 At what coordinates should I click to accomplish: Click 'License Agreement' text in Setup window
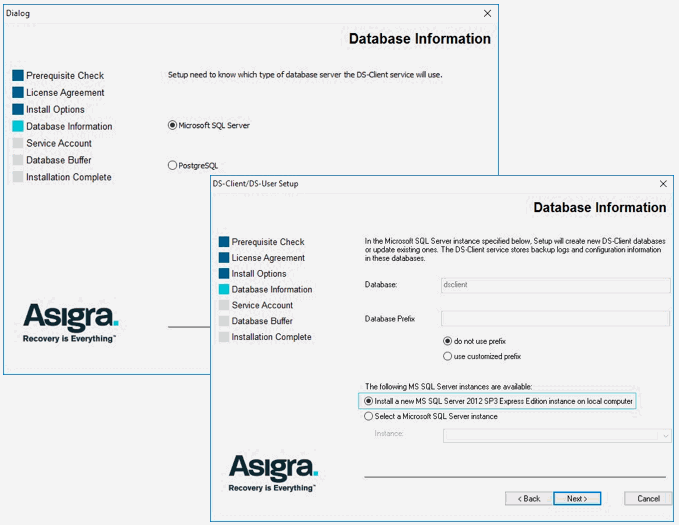point(268,258)
